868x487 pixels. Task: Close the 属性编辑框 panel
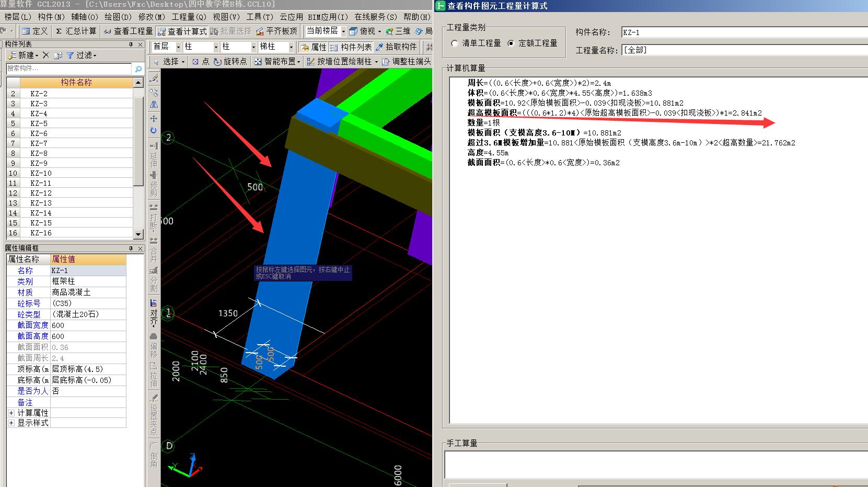tap(140, 248)
